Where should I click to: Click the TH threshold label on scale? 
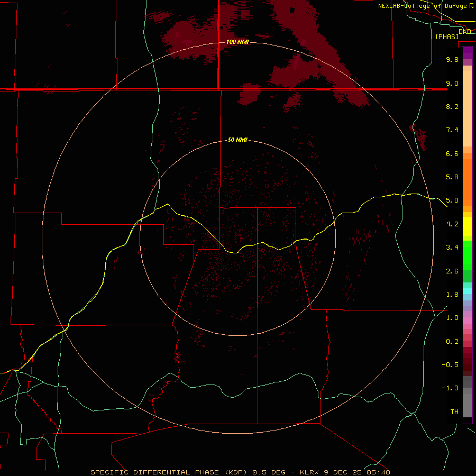tap(454, 412)
